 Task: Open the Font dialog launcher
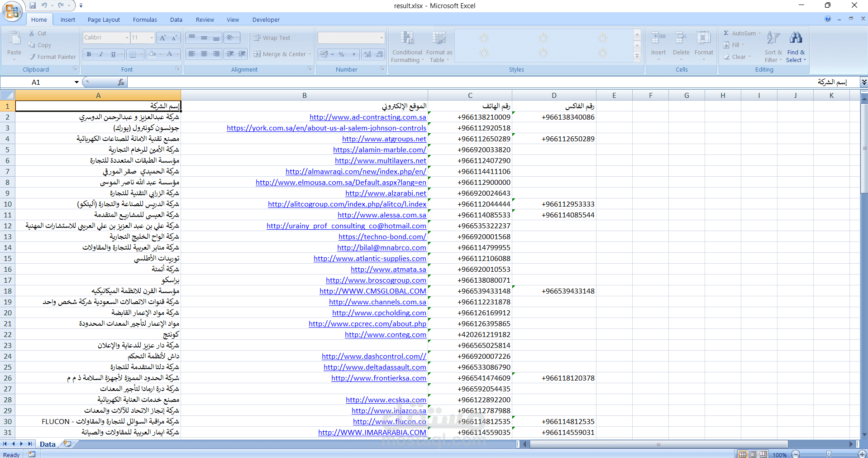[x=177, y=69]
